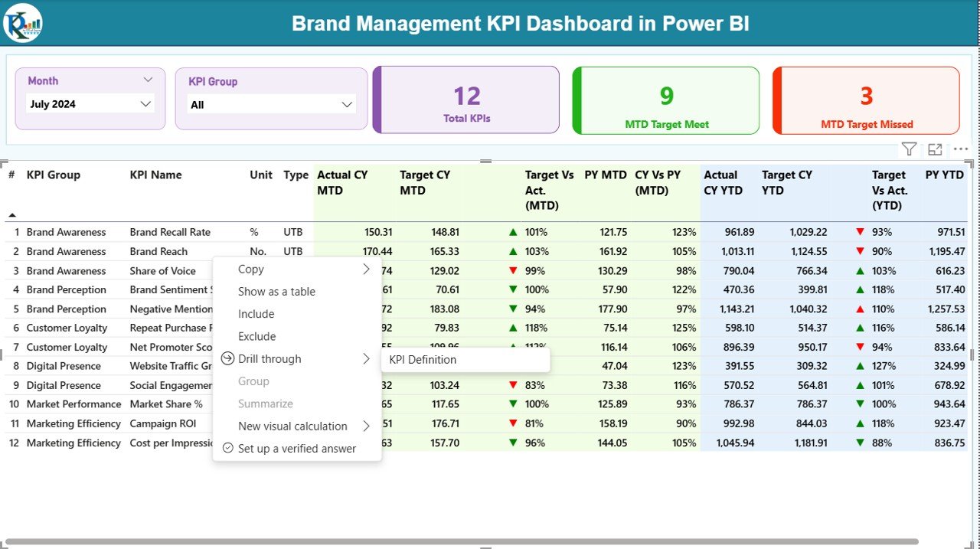
Task: Select Show as a table
Action: click(x=276, y=292)
